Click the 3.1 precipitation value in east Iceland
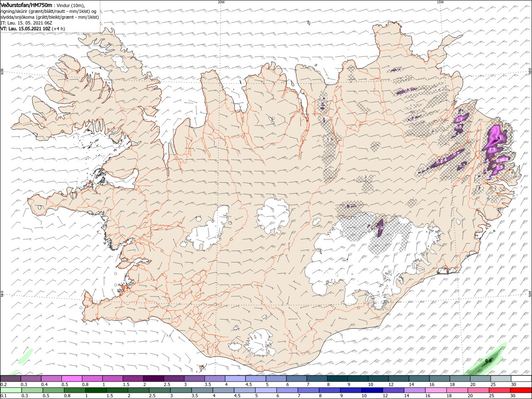Image resolution: width=532 pixels, height=399 pixels. click(x=498, y=138)
